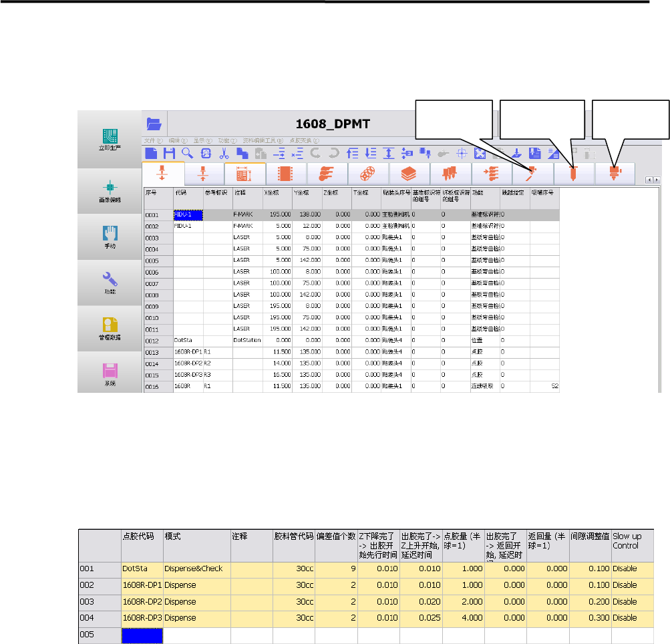Open the 文件 menu
This screenshot has height=644, width=670.
tap(153, 140)
